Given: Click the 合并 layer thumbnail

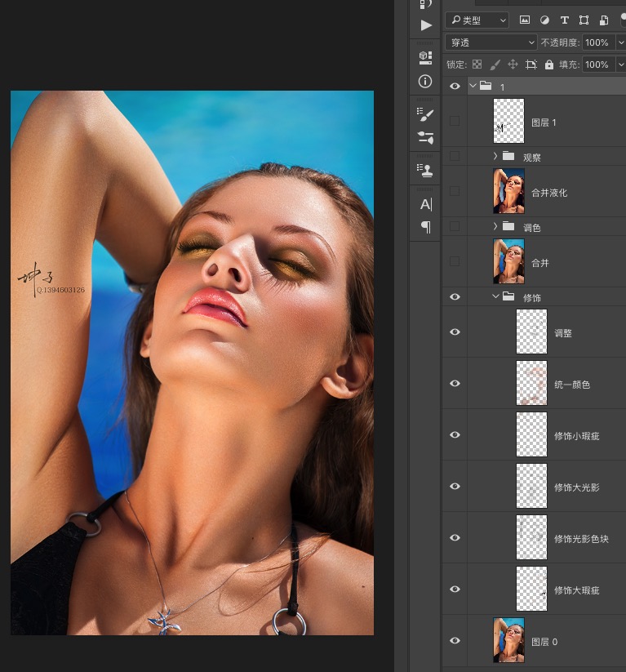Looking at the screenshot, I should tap(508, 261).
